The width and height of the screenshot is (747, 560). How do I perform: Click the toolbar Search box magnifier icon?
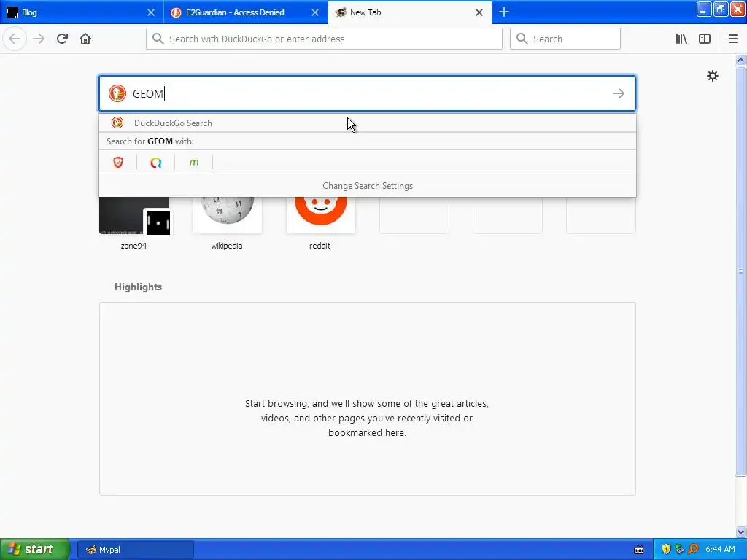coord(522,39)
